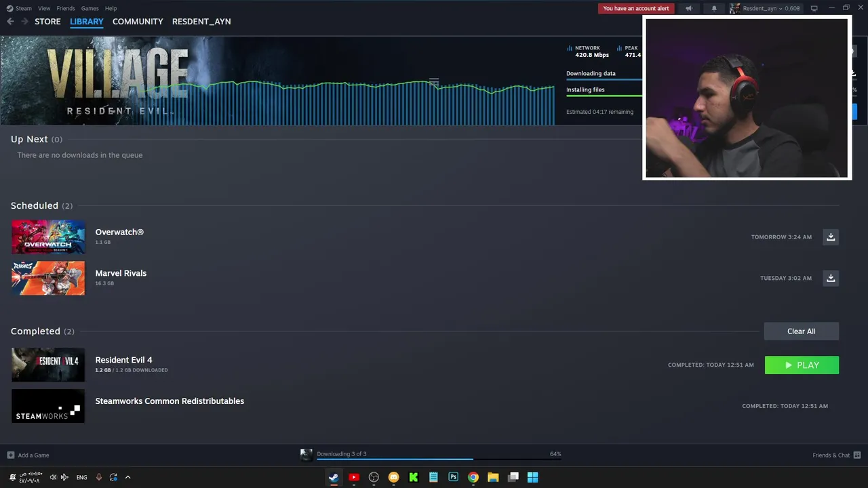Open Photoshop from the taskbar
The width and height of the screenshot is (868, 488).
(x=453, y=477)
